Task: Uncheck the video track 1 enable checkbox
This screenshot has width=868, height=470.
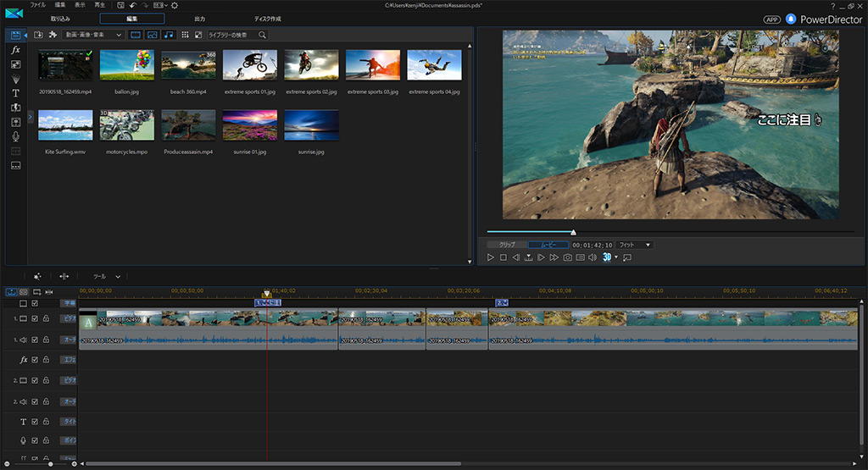Action: (x=35, y=318)
